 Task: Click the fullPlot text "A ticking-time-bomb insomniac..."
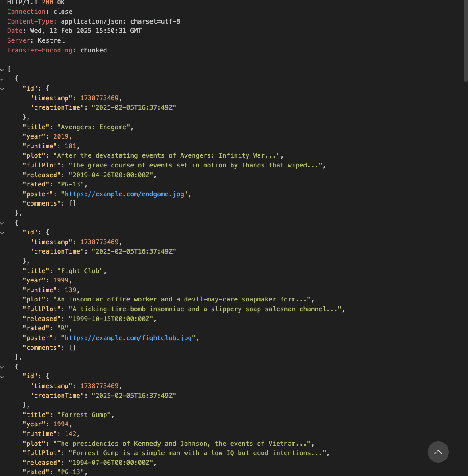(205, 309)
